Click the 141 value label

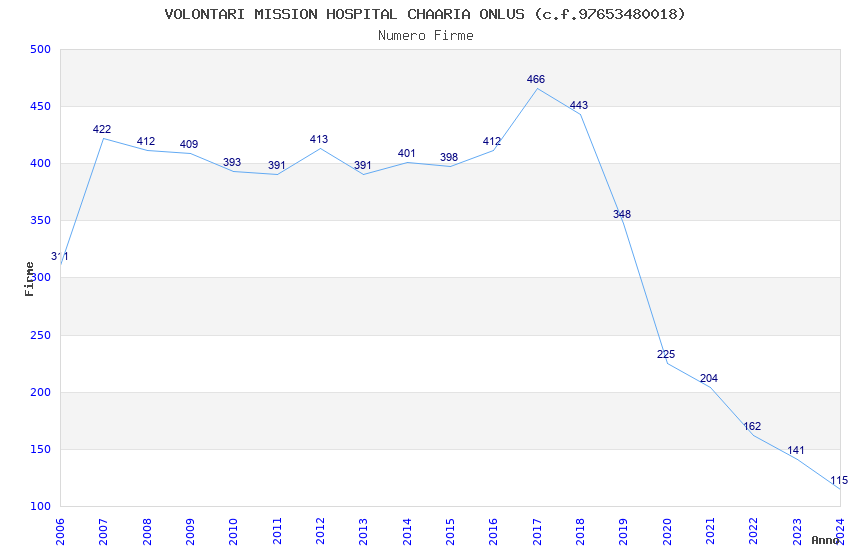[x=796, y=450]
